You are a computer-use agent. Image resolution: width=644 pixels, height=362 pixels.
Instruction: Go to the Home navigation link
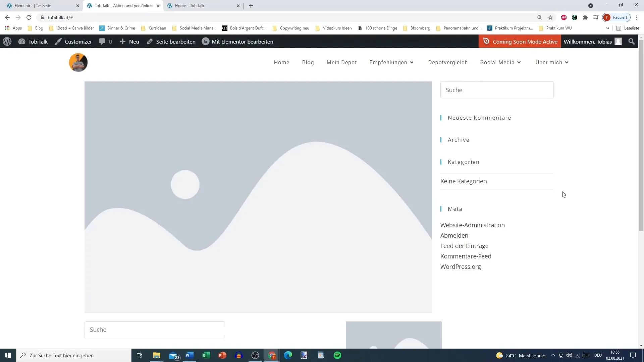pyautogui.click(x=281, y=62)
